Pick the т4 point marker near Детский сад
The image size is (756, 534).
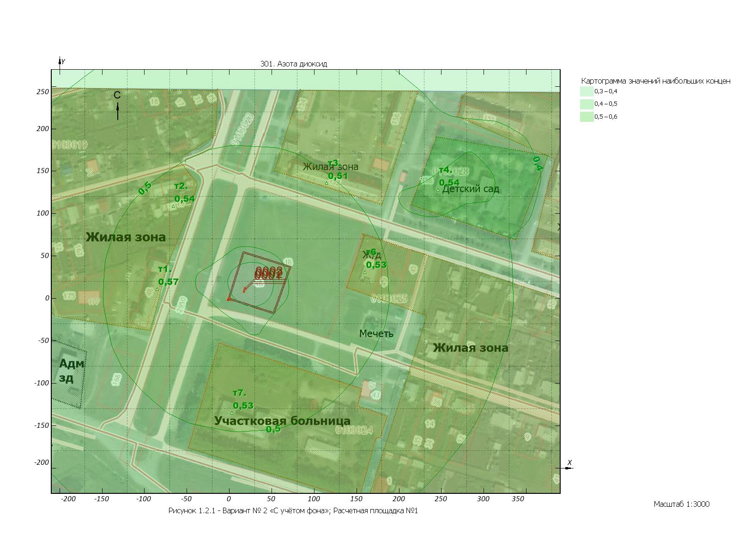tap(438, 190)
